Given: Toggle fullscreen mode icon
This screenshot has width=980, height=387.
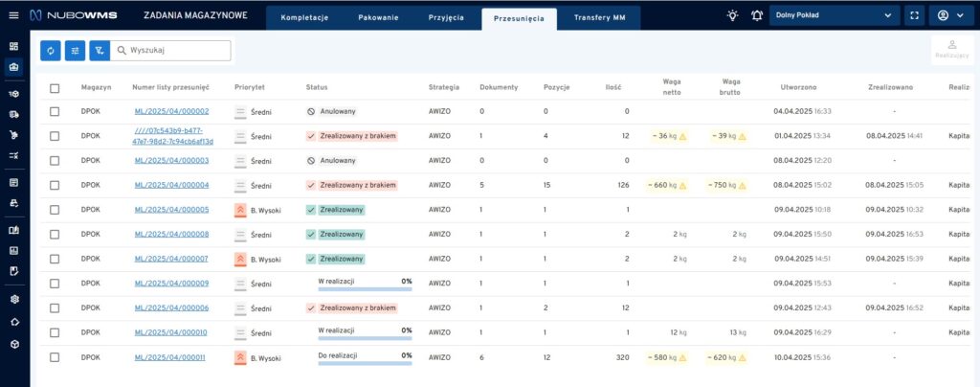Looking at the screenshot, I should (914, 16).
